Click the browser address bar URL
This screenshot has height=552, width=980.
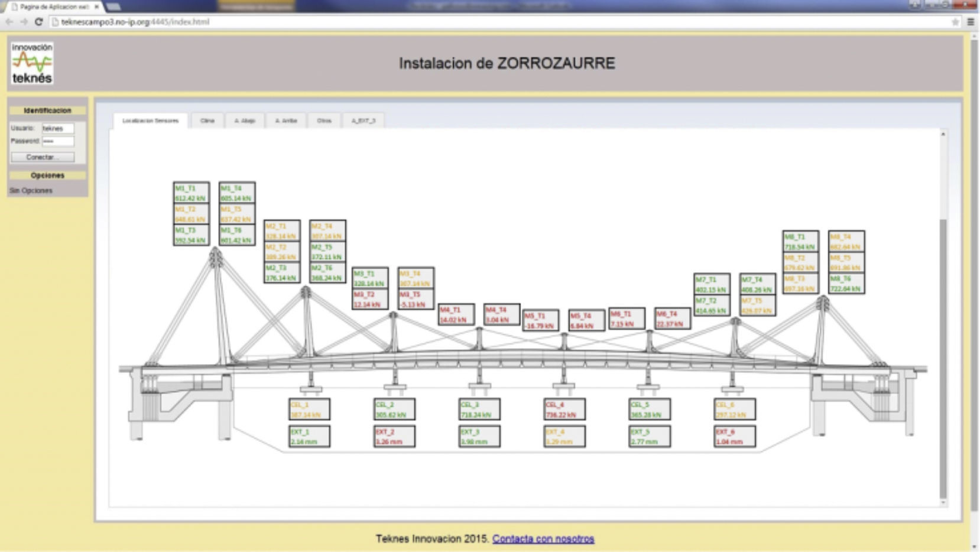135,22
